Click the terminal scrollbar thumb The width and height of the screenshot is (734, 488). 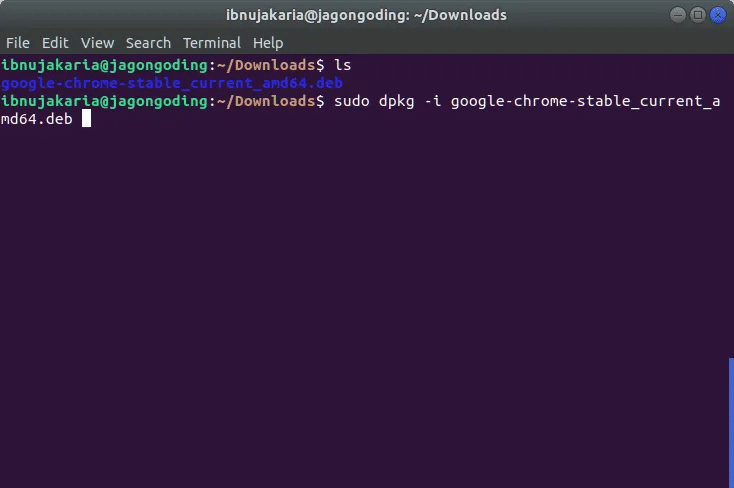731,422
